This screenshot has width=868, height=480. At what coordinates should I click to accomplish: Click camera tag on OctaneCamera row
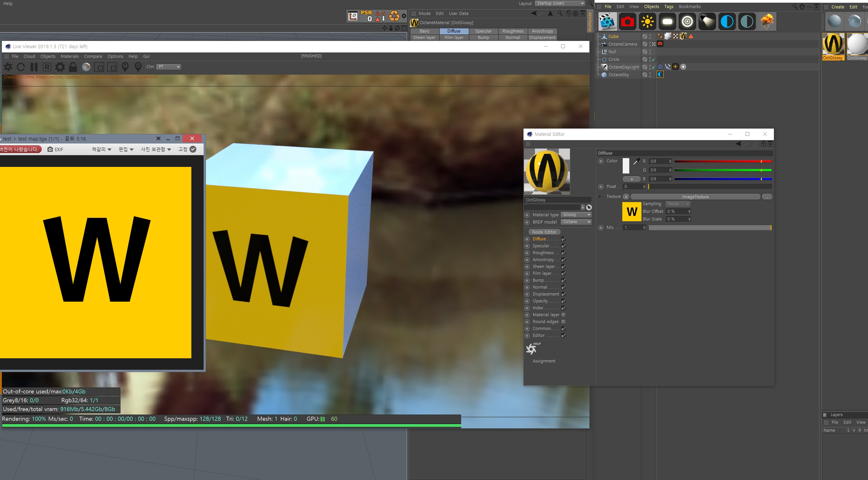coord(660,44)
